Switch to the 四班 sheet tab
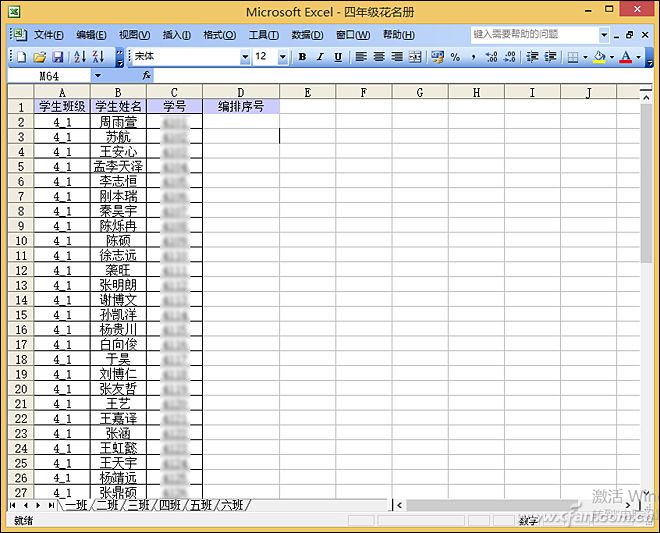Screen dimensions: 660x533 (170, 505)
